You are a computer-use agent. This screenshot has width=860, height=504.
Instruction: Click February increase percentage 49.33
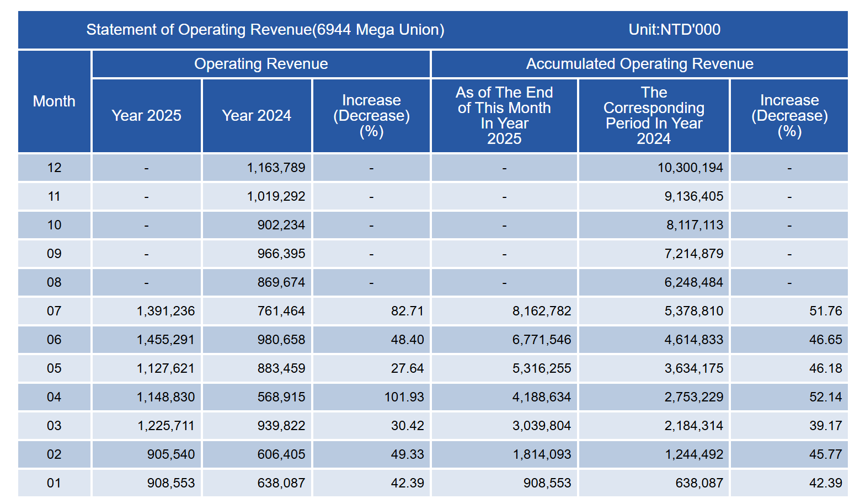408,454
